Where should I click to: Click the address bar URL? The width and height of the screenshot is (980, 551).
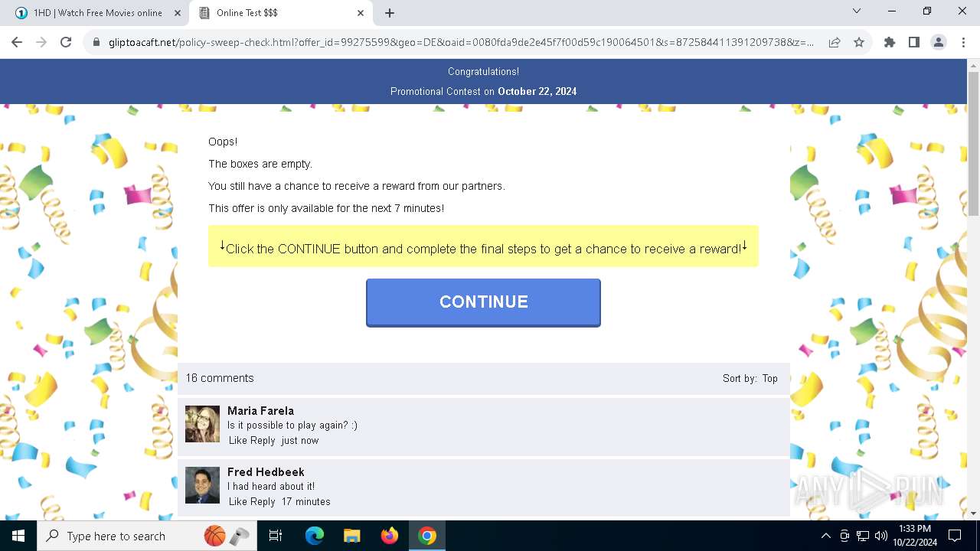(x=461, y=43)
